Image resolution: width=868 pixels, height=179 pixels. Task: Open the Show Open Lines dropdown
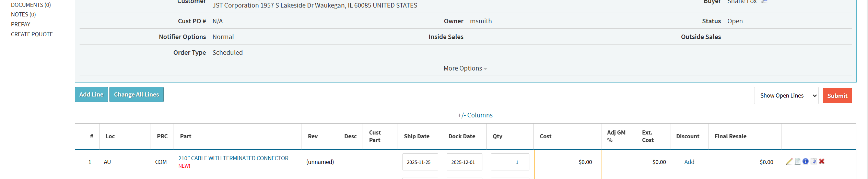coord(786,96)
